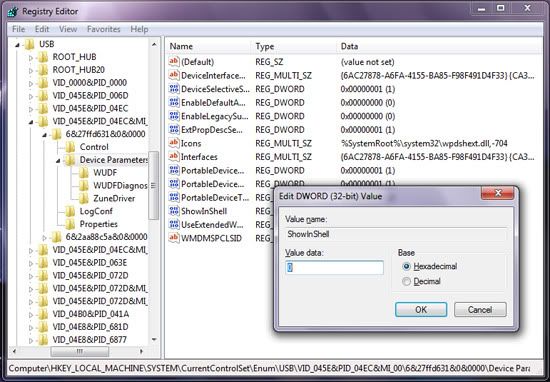Click the tree horizontal scrollbar thumb
This screenshot has width=550, height=382.
click(80, 351)
